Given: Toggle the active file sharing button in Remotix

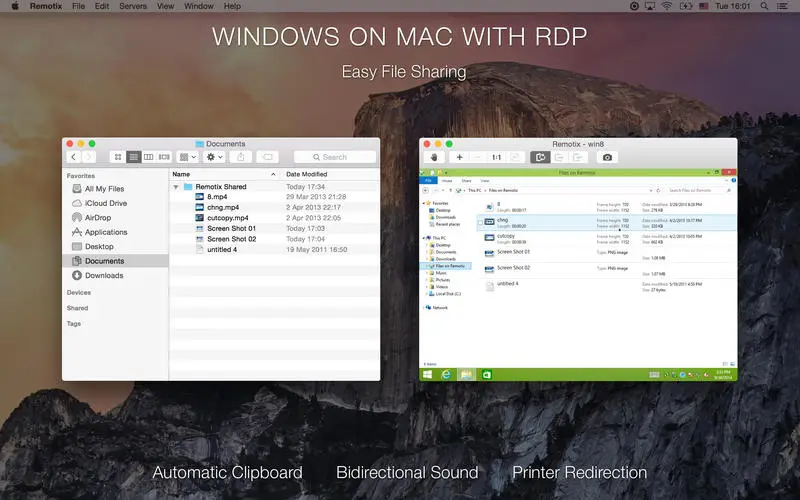Looking at the screenshot, I should 540,157.
